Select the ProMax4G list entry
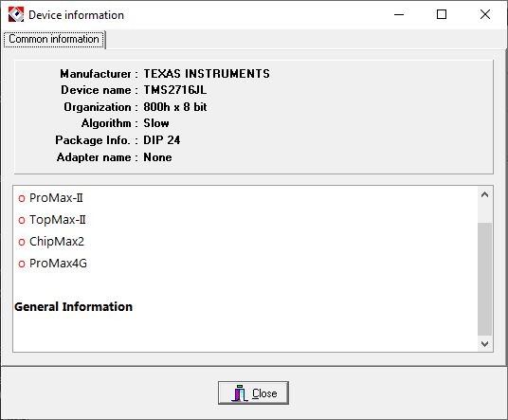This screenshot has width=508, height=420. pyautogui.click(x=58, y=264)
